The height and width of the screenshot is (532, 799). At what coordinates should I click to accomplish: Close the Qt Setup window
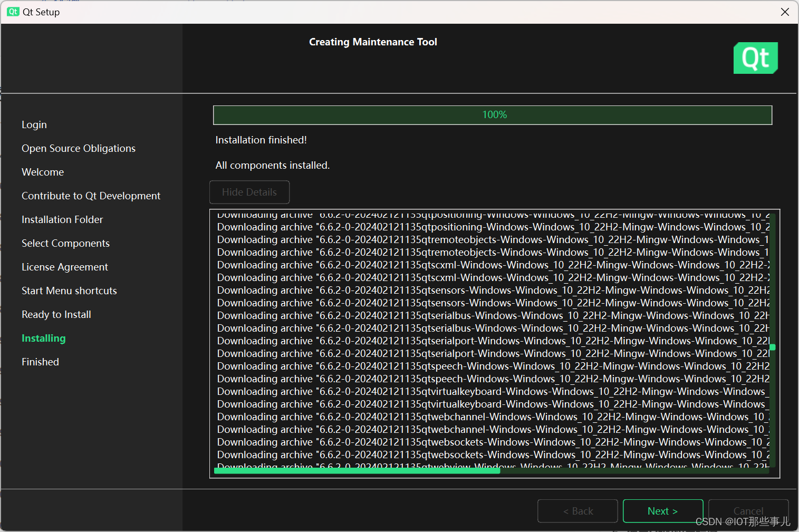[x=785, y=12]
